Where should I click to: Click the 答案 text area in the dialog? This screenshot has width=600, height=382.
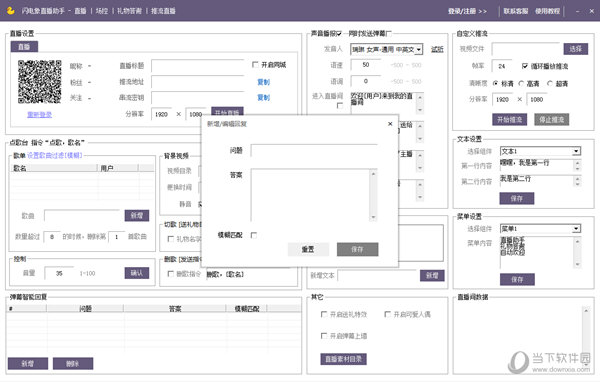click(x=310, y=195)
